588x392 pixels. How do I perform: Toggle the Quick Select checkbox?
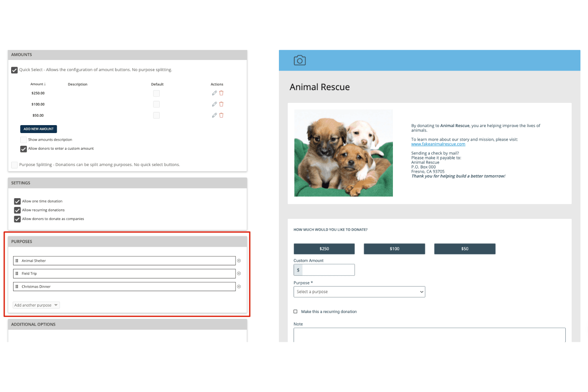point(14,70)
